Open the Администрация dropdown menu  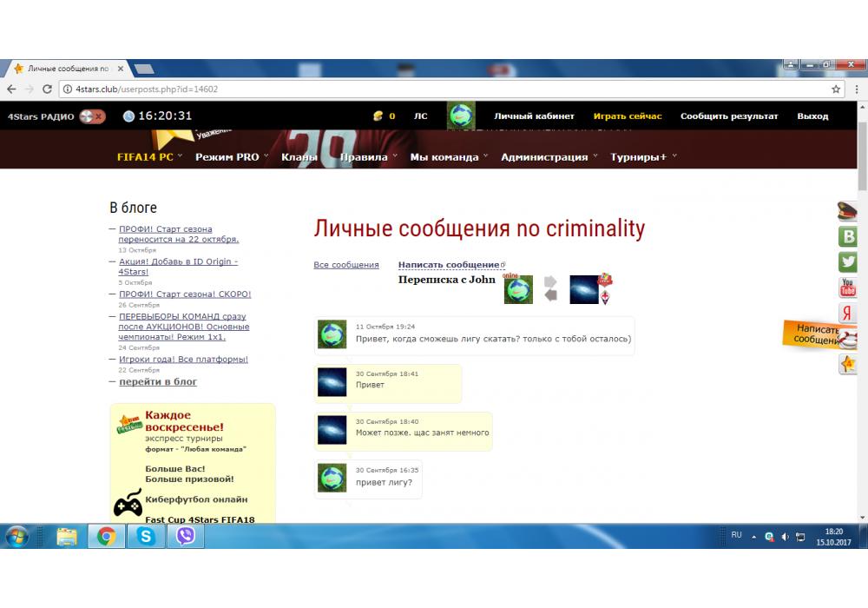[544, 157]
